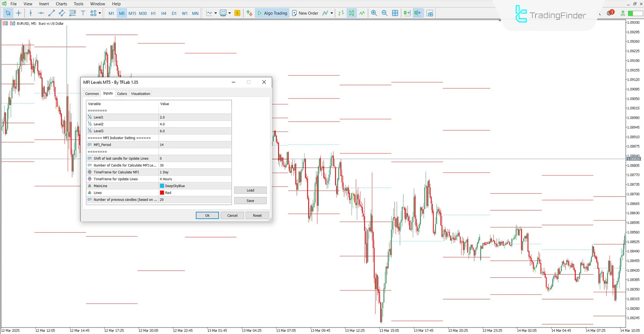644x334 pixels.
Task: Open the TimeFrame for Calculate MFI dropdown
Action: 195,172
